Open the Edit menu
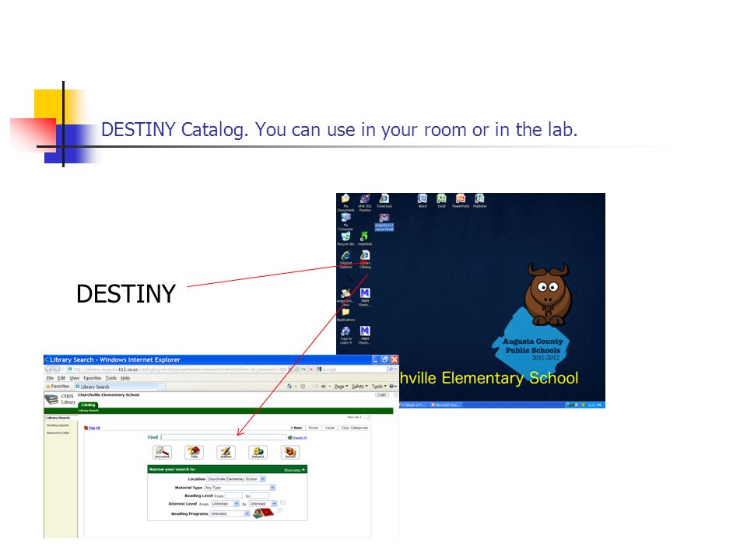This screenshot has height=560, width=747. (61, 378)
